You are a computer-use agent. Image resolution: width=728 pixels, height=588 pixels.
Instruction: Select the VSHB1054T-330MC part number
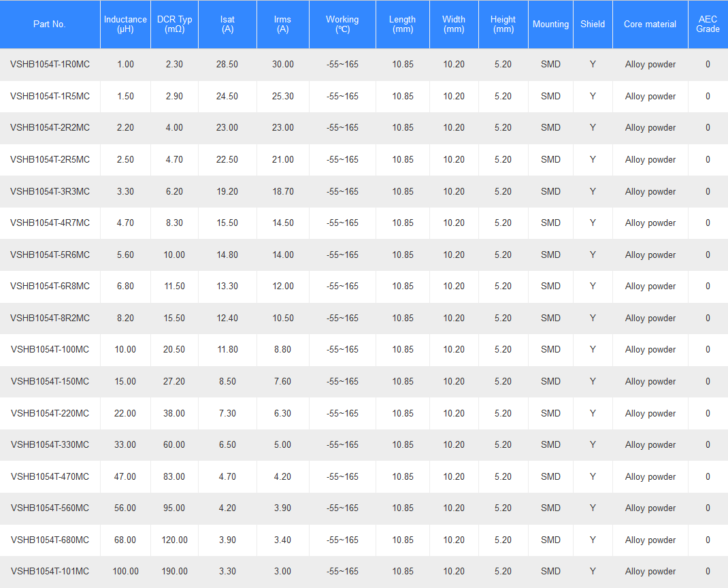[x=50, y=444]
